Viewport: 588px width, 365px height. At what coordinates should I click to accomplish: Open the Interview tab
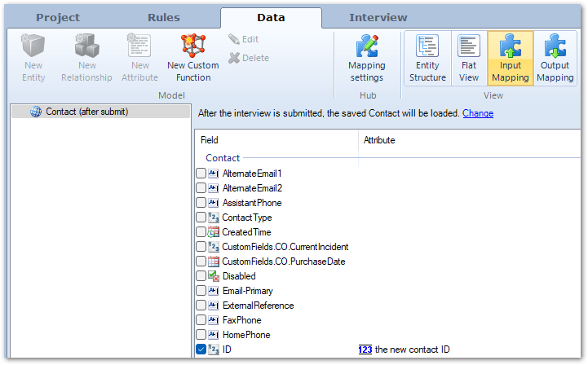[x=378, y=18]
